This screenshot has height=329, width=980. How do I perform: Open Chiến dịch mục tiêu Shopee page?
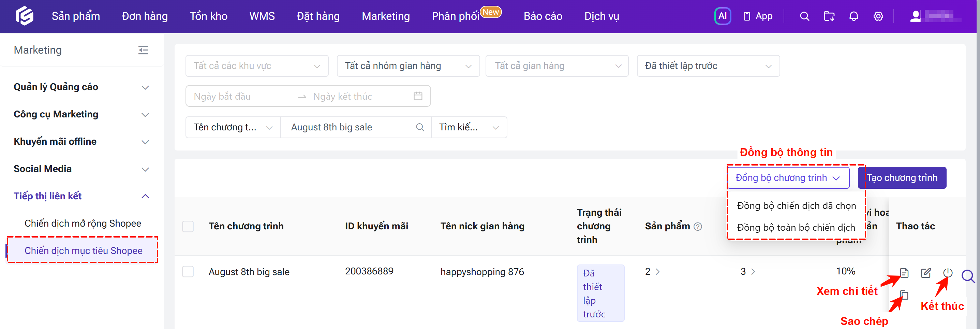(x=83, y=251)
